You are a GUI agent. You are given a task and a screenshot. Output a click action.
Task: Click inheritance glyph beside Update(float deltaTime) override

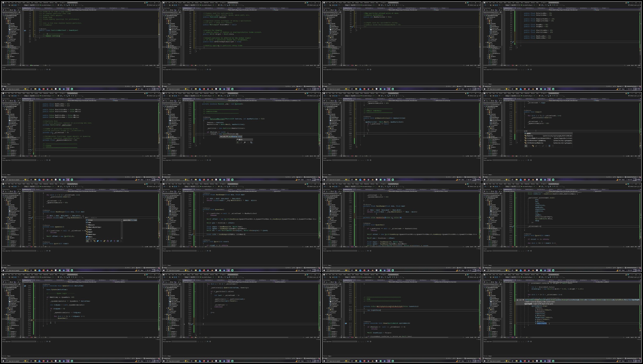(x=25, y=286)
